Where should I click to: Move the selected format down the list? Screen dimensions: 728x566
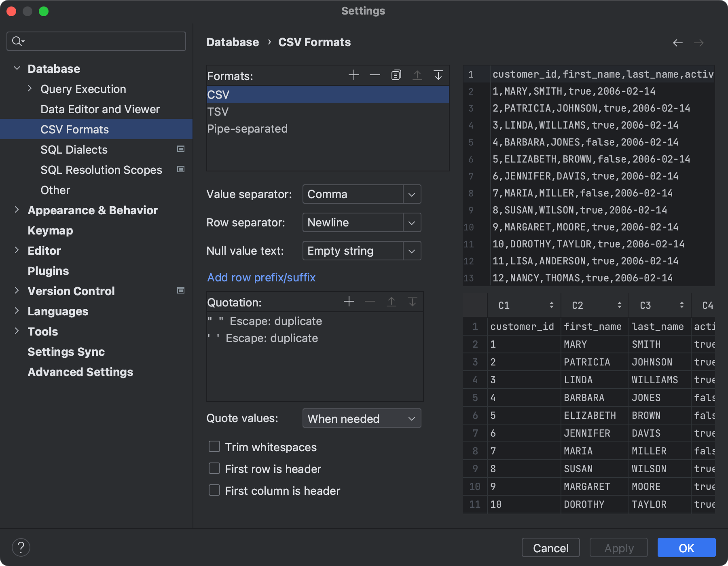point(438,75)
